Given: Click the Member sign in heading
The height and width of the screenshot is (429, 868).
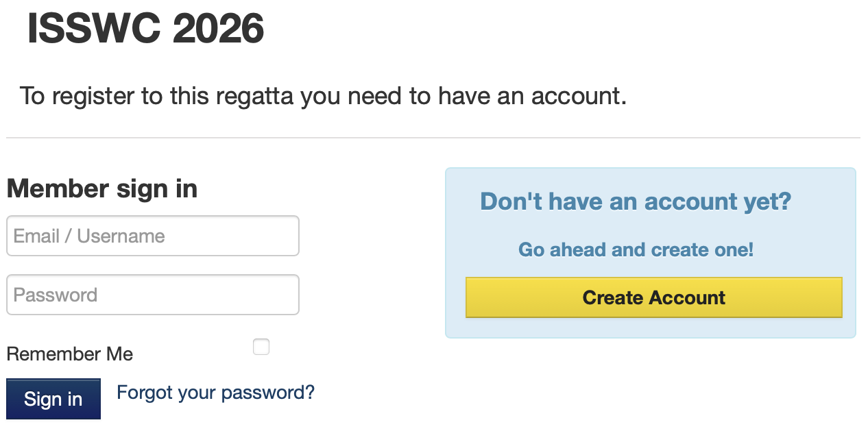Looking at the screenshot, I should (102, 188).
